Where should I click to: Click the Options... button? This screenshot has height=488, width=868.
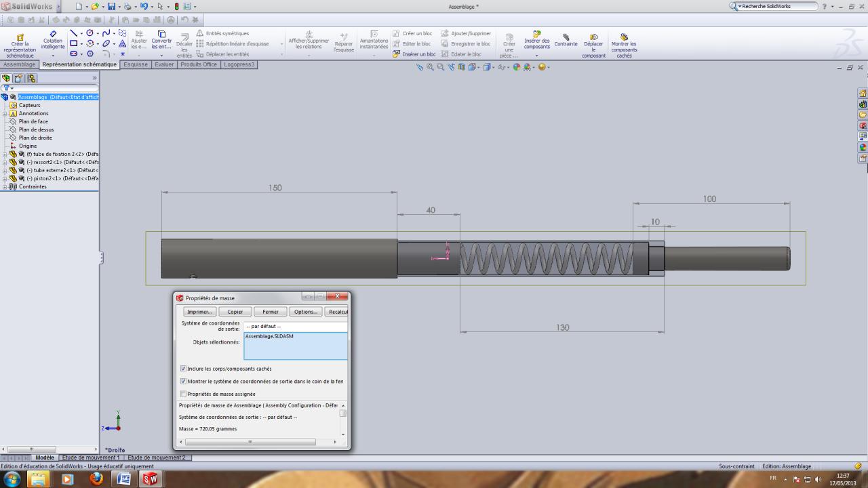tap(306, 312)
